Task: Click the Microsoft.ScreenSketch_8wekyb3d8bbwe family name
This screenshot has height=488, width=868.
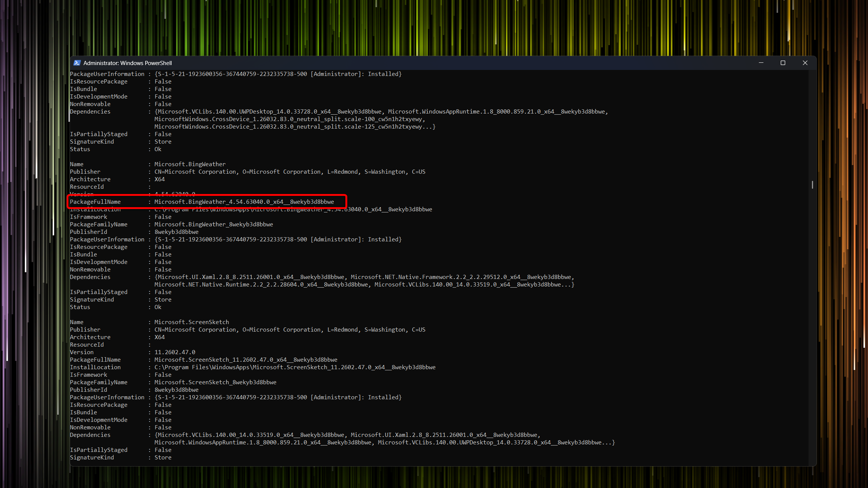Action: 215,382
